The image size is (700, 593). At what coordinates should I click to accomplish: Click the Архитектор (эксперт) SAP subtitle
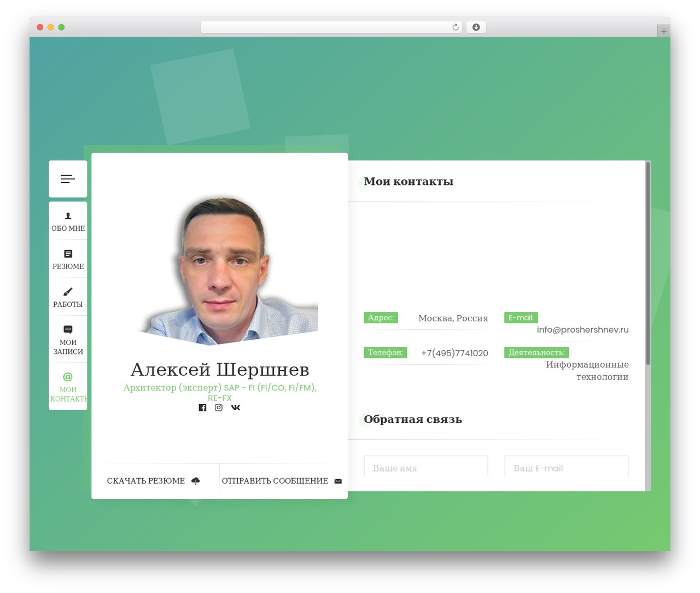click(x=220, y=392)
